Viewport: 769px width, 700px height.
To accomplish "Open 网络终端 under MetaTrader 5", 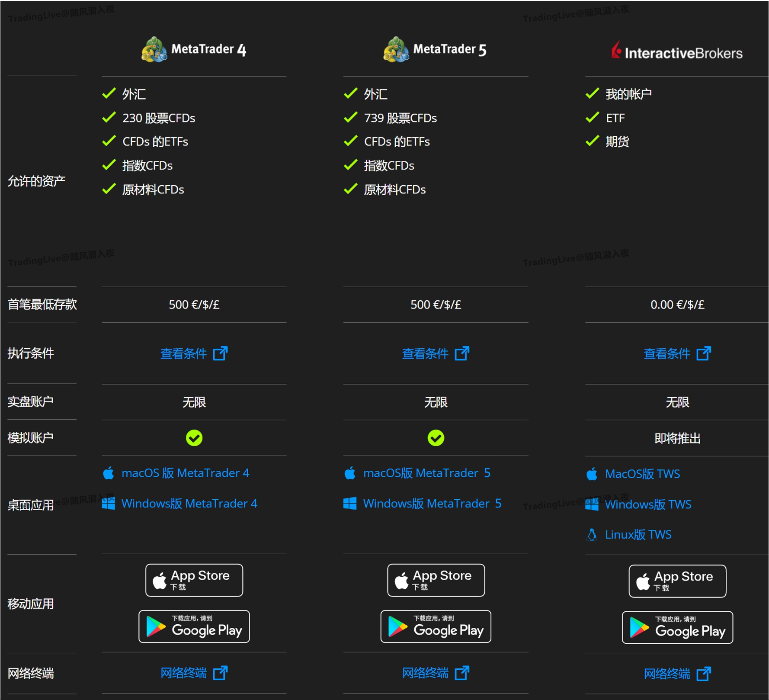I will [424, 672].
